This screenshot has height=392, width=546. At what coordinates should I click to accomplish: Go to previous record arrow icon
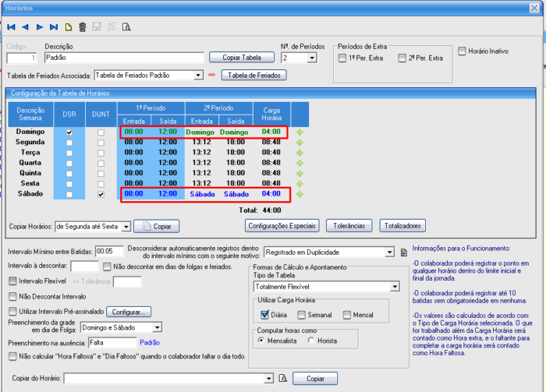pyautogui.click(x=25, y=27)
